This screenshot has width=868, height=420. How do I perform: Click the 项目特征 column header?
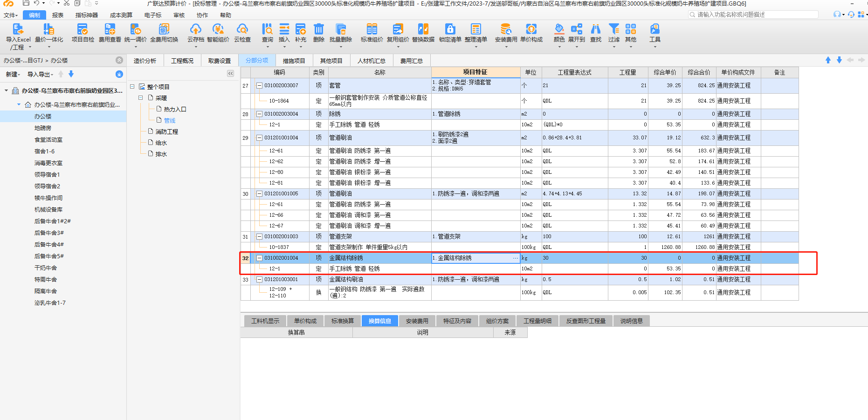pos(475,72)
